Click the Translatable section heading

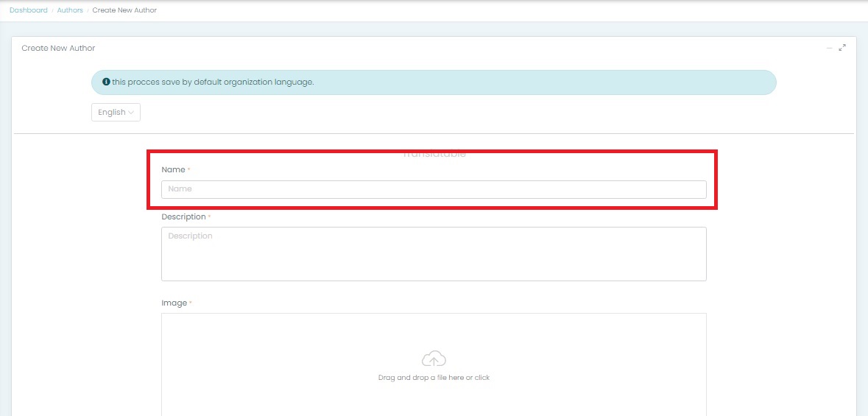(434, 155)
